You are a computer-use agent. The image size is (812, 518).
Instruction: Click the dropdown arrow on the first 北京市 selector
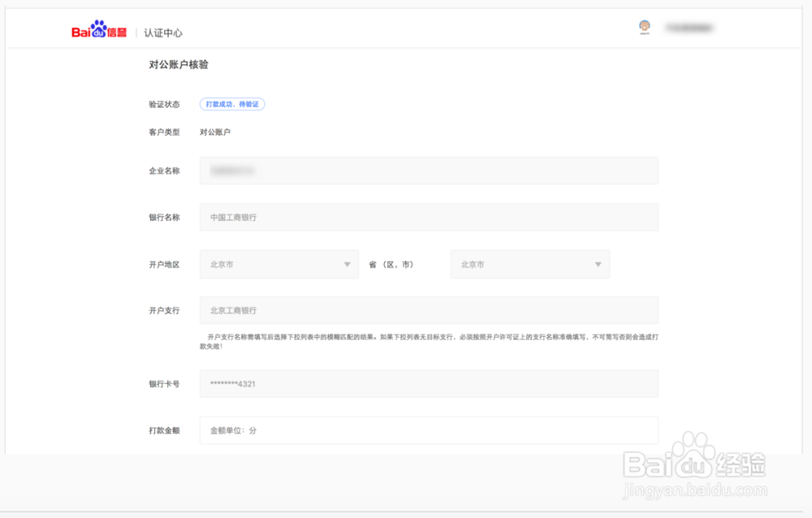click(x=348, y=264)
